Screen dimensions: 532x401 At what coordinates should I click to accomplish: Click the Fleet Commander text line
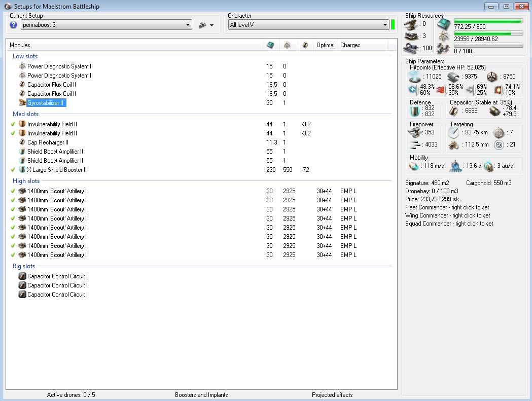tap(447, 207)
